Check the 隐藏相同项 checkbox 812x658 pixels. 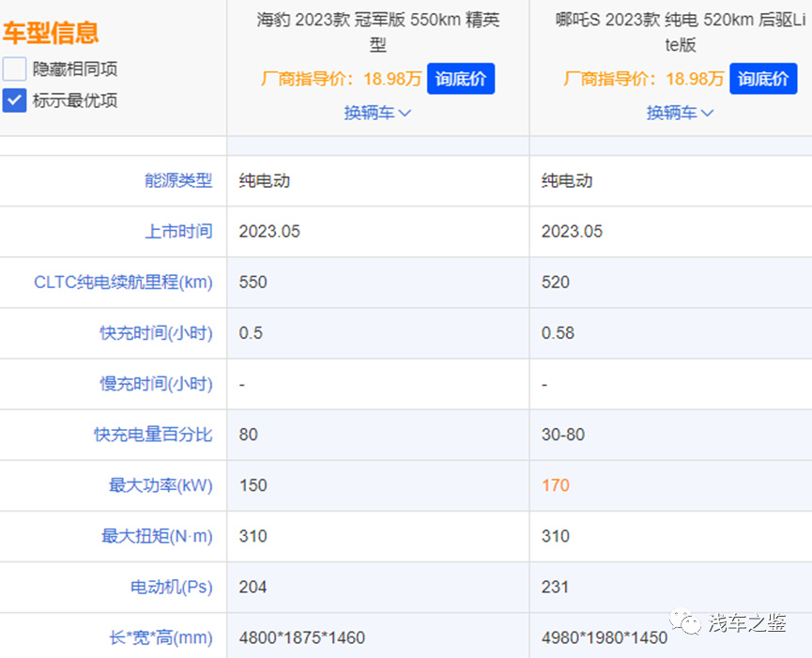pyautogui.click(x=14, y=69)
